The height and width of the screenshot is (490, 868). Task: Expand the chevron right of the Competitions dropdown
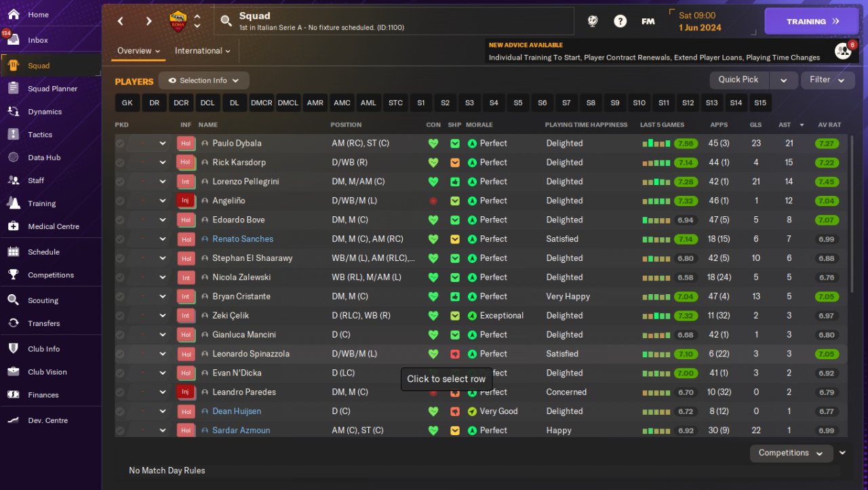click(843, 453)
